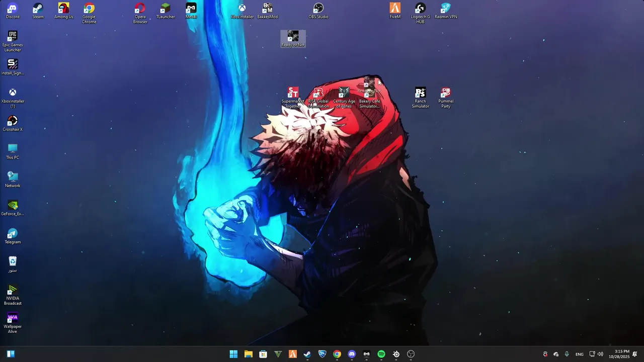The image size is (644, 362).
Task: Click the Rocket League taskbar icon
Action: (x=323, y=354)
